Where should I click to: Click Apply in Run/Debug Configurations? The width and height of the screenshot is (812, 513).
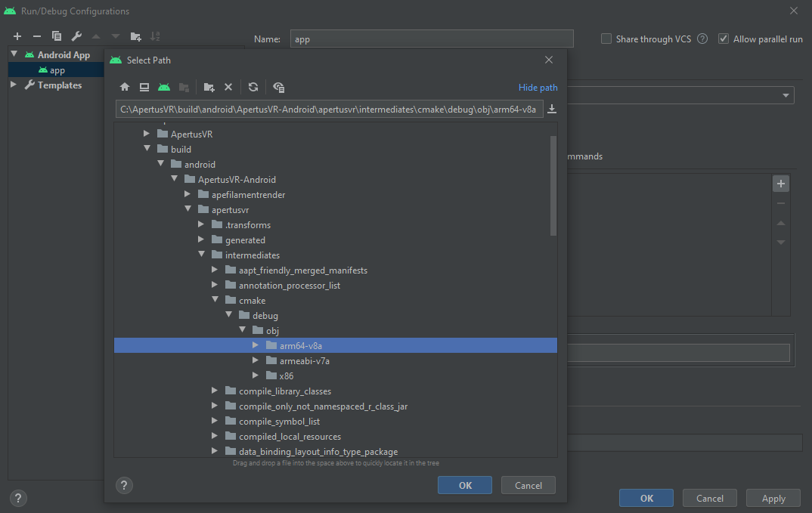(773, 498)
